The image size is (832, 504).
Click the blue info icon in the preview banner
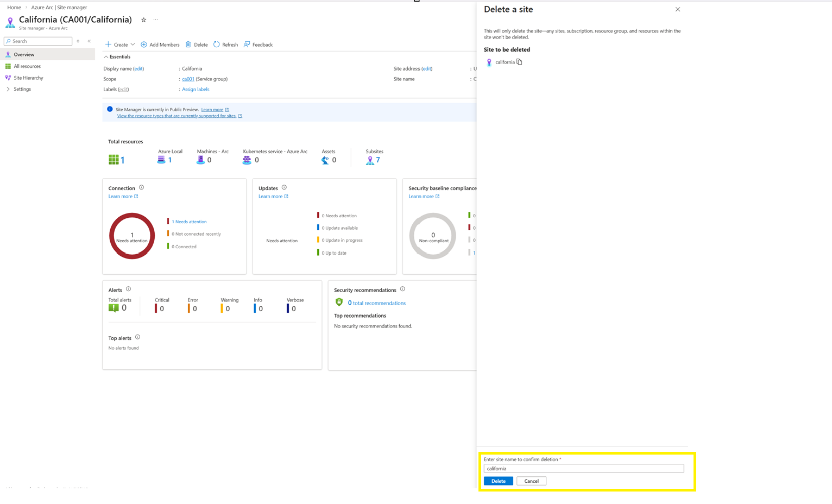click(110, 109)
